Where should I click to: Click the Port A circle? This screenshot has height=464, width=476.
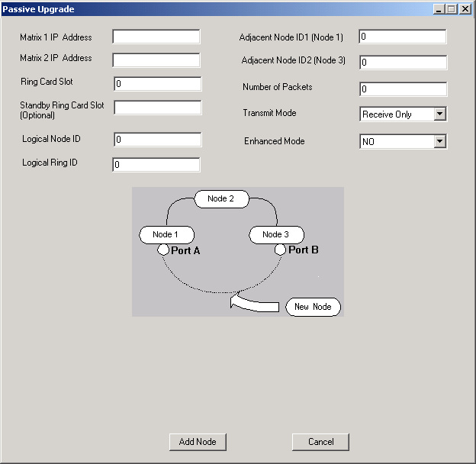[163, 250]
